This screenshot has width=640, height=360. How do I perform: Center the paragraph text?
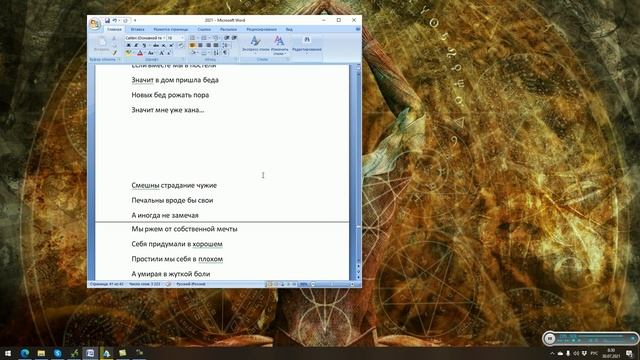[x=200, y=45]
